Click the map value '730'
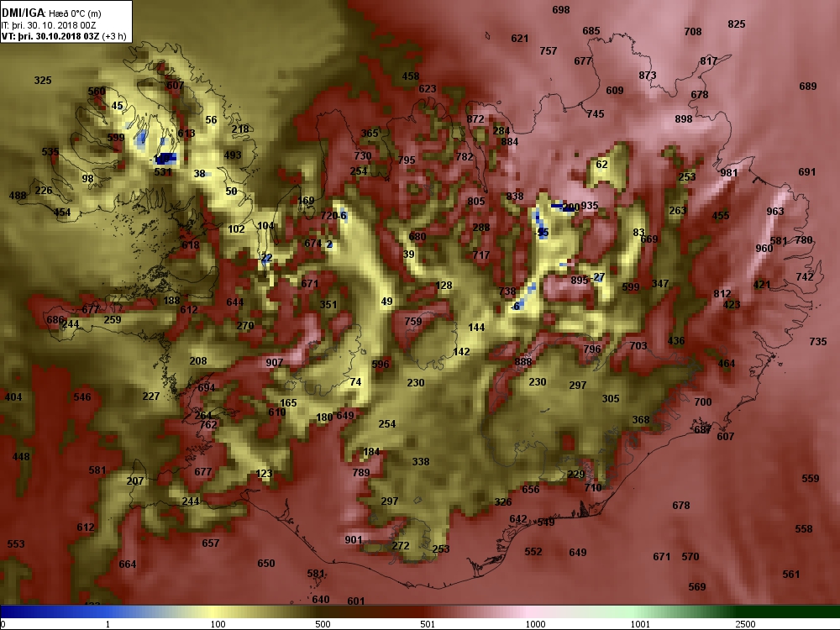This screenshot has width=840, height=630. (x=363, y=156)
